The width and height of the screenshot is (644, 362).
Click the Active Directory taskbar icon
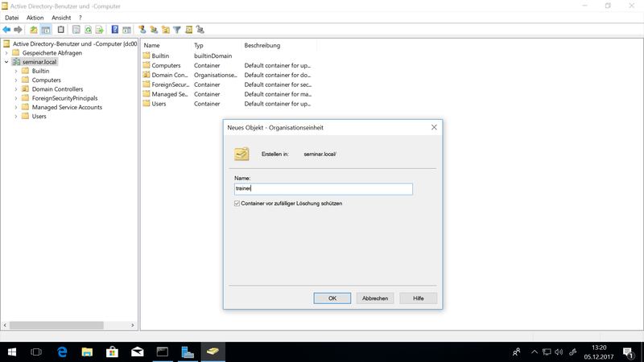213,352
